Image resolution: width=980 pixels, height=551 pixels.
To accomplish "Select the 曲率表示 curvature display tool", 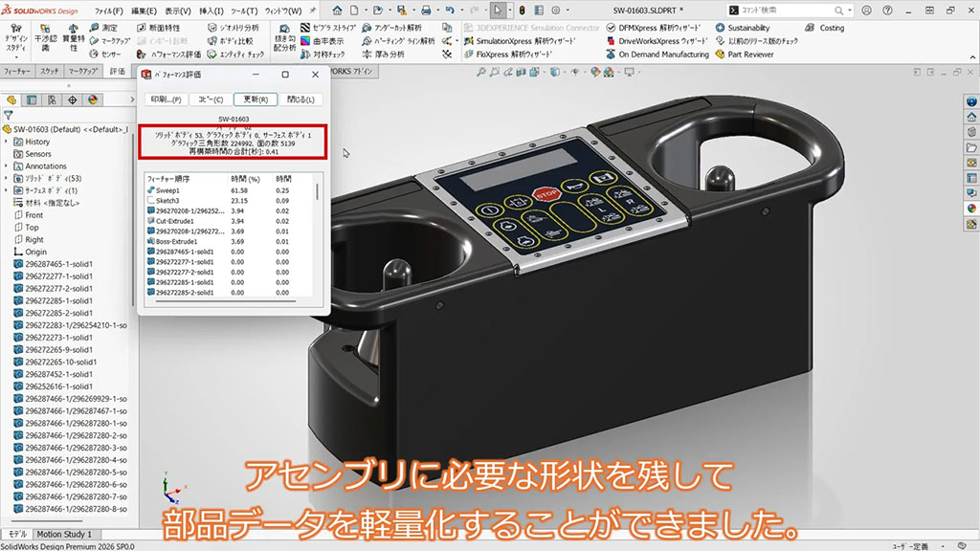I will click(x=326, y=41).
